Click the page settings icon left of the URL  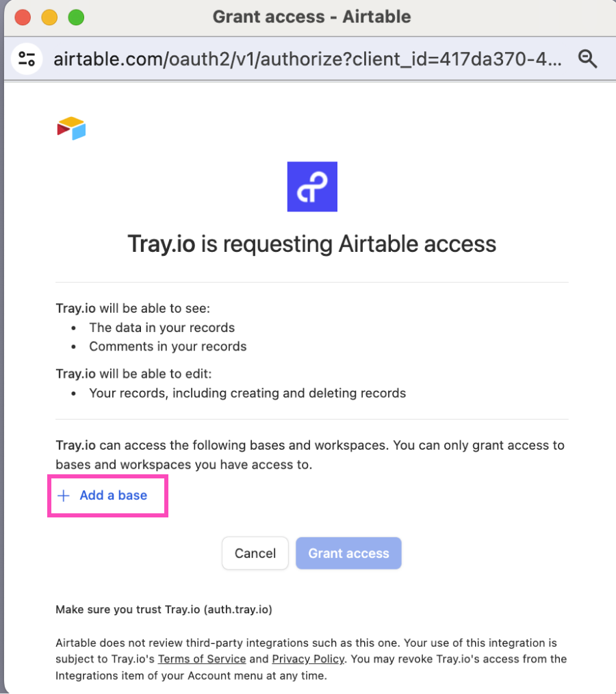[27, 59]
